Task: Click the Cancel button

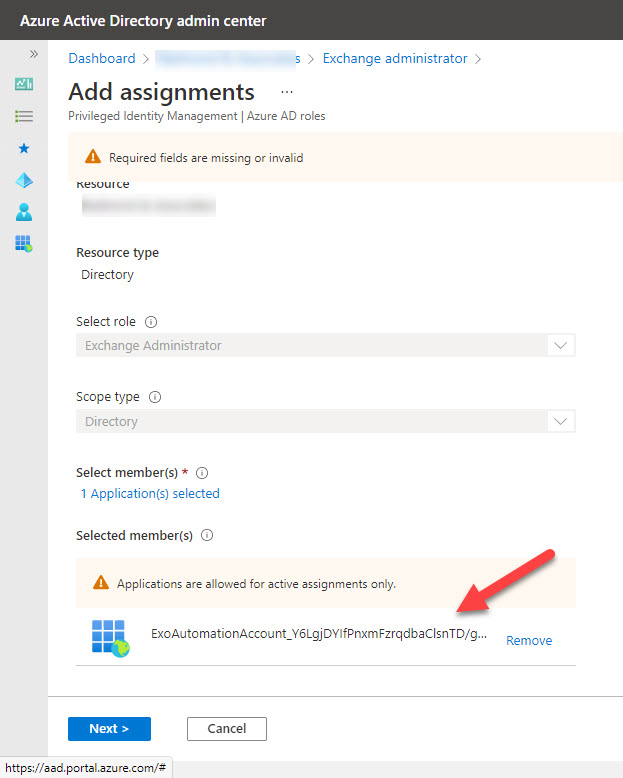Action: coord(227,728)
